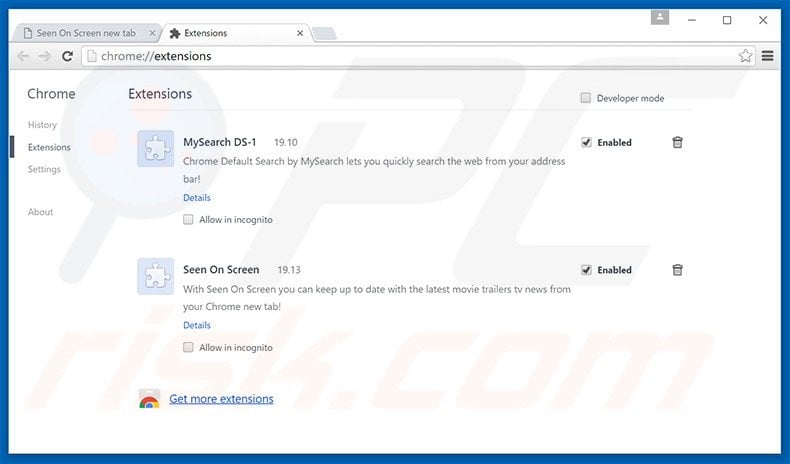790x464 pixels.
Task: Remove MySearch DS-1 with the trash icon
Action: pyautogui.click(x=677, y=143)
